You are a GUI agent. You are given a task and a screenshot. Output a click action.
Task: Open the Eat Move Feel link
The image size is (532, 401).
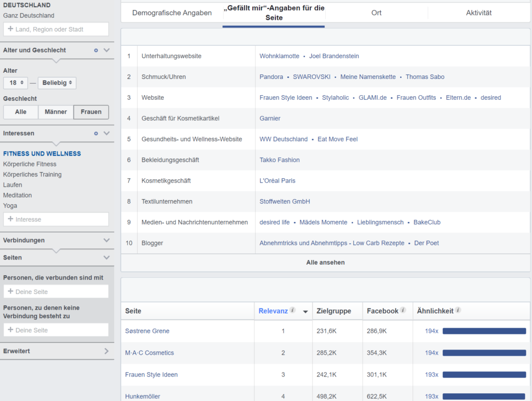[337, 139]
